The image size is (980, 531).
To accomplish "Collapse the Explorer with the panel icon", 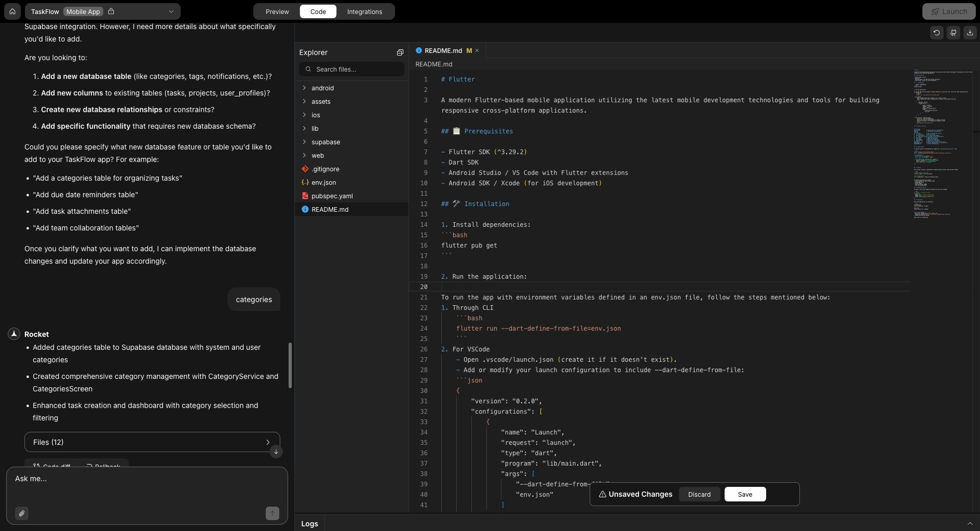I will coord(399,52).
